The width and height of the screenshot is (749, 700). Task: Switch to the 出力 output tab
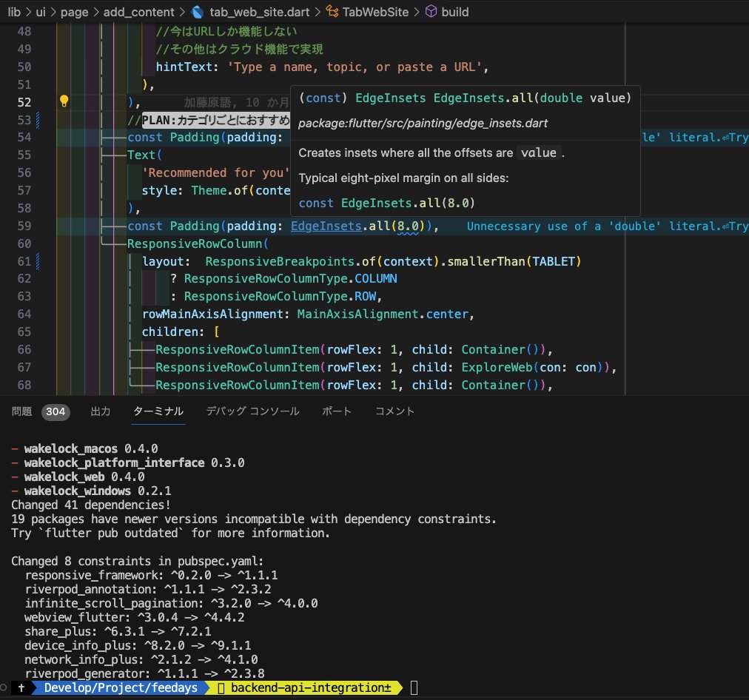[x=101, y=411]
